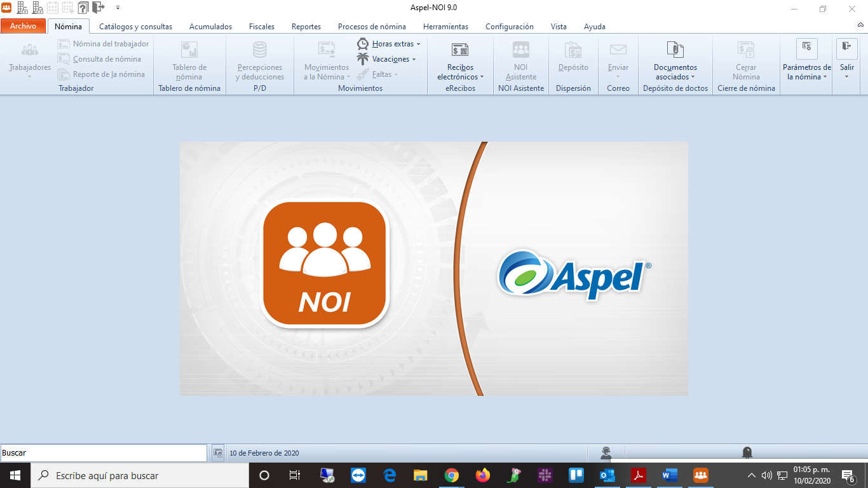Open Google Chrome from the taskbar
The image size is (868, 488).
pos(452,475)
